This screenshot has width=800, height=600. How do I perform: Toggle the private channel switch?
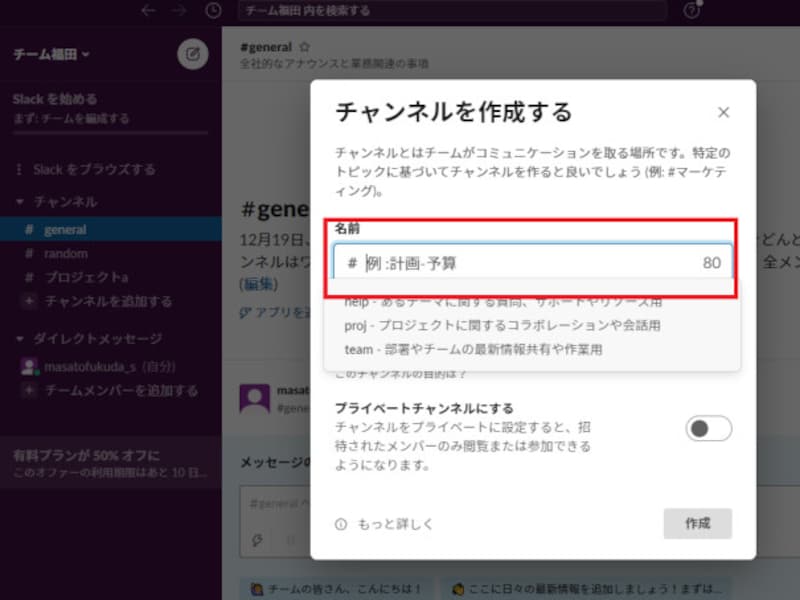point(709,429)
